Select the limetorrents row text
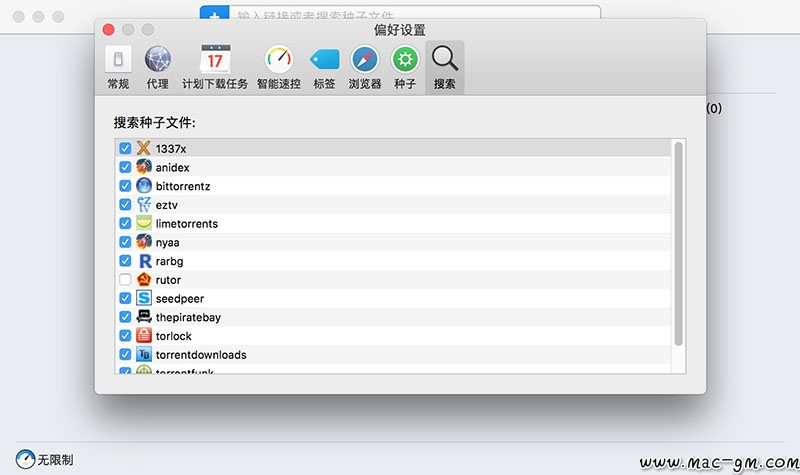Image resolution: width=800 pixels, height=475 pixels. coord(187,223)
